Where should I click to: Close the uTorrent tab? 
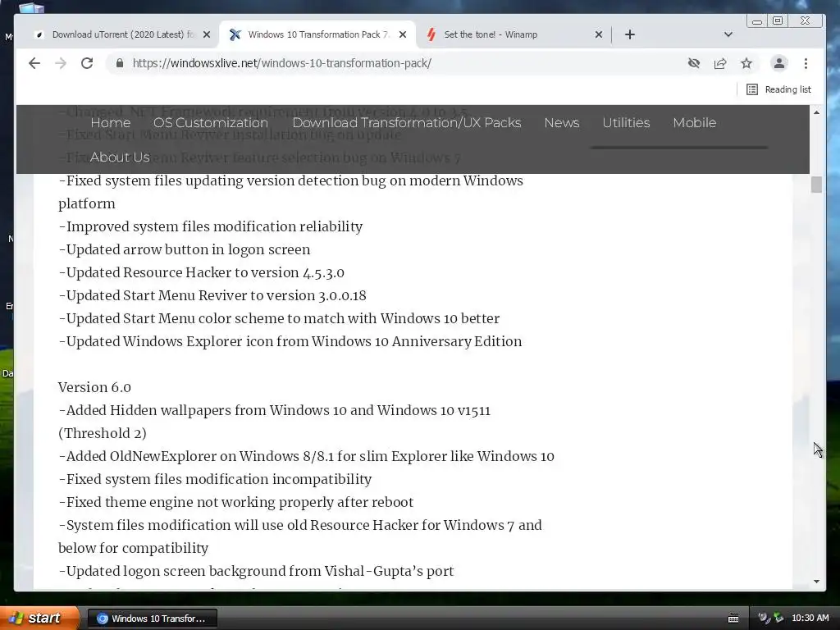pyautogui.click(x=207, y=34)
